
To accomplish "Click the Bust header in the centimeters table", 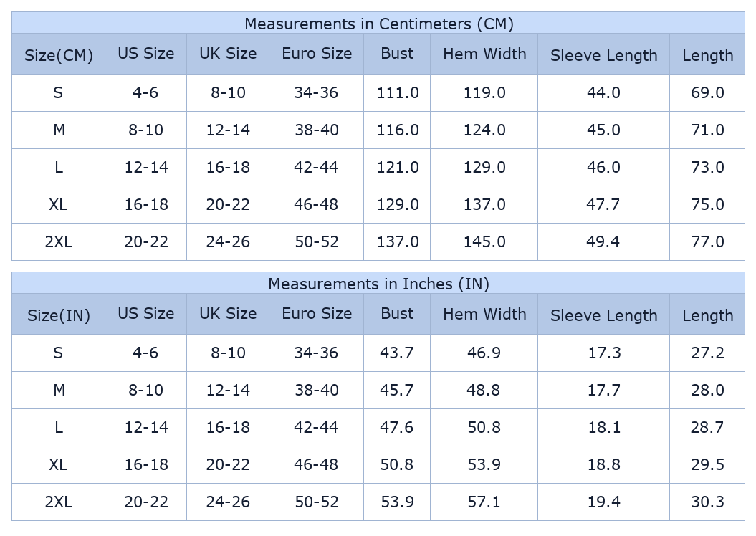I will [x=397, y=54].
